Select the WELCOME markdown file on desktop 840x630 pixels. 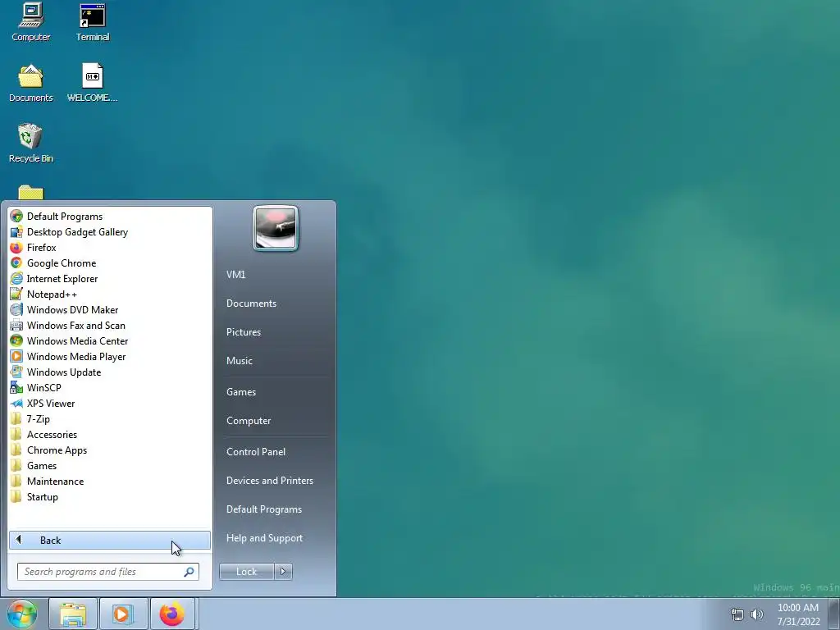click(93, 84)
